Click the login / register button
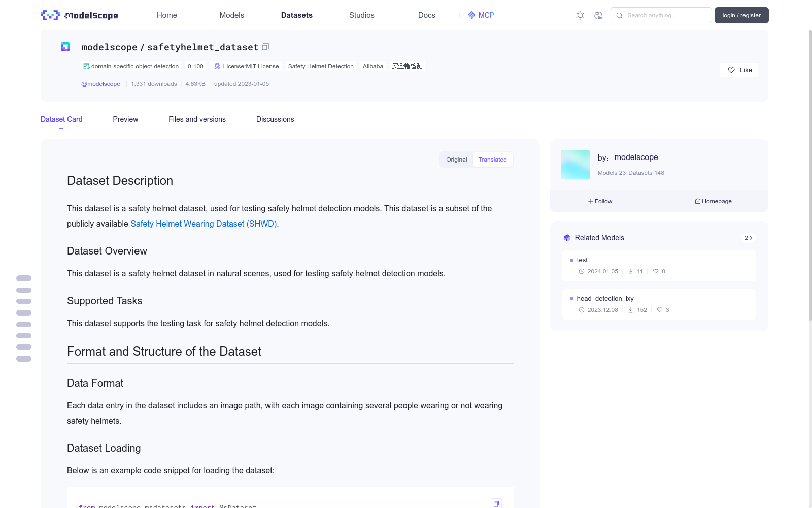The height and width of the screenshot is (508, 812). [741, 15]
